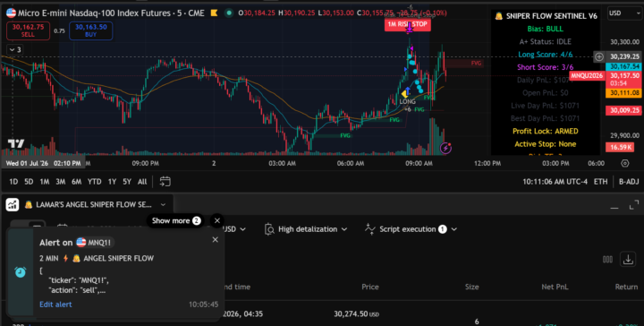Screen dimensions: 644x326
Task: Click the table columns settings icon
Action: (x=608, y=260)
